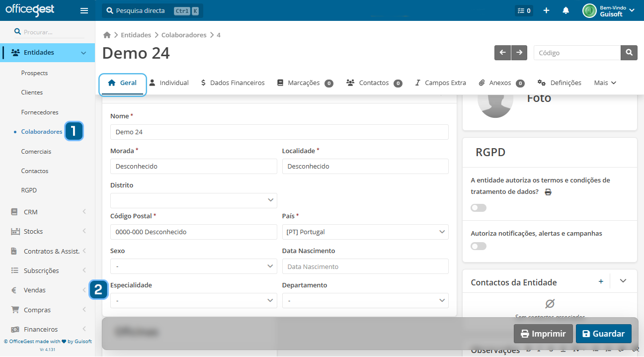Open the task list counter icon

tap(524, 10)
